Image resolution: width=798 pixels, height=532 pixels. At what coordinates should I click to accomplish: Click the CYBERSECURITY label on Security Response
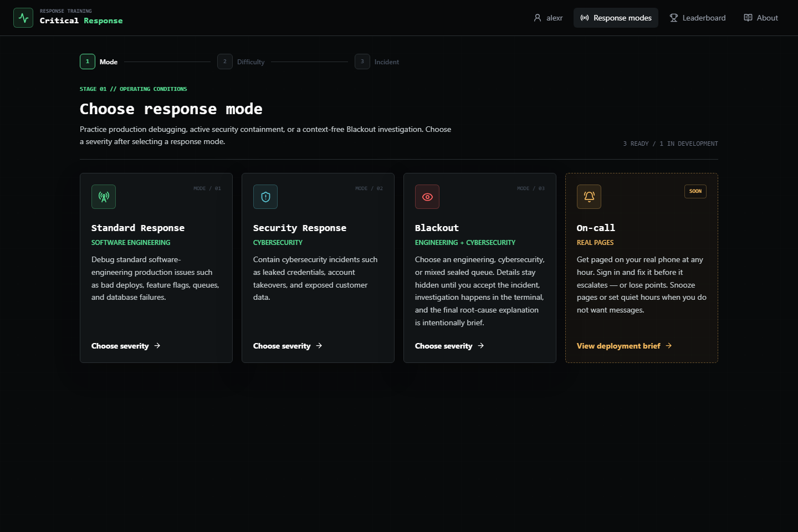coord(278,243)
